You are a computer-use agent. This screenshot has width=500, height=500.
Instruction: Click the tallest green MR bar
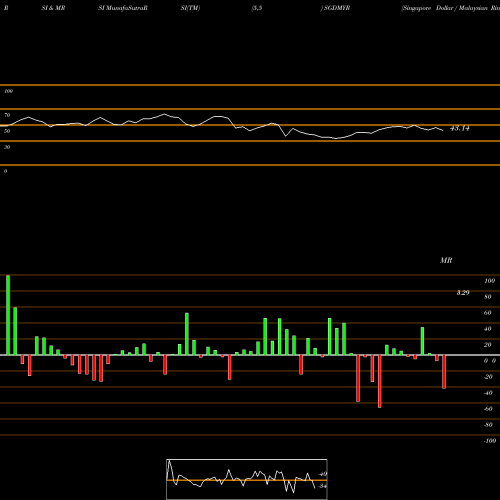8,315
